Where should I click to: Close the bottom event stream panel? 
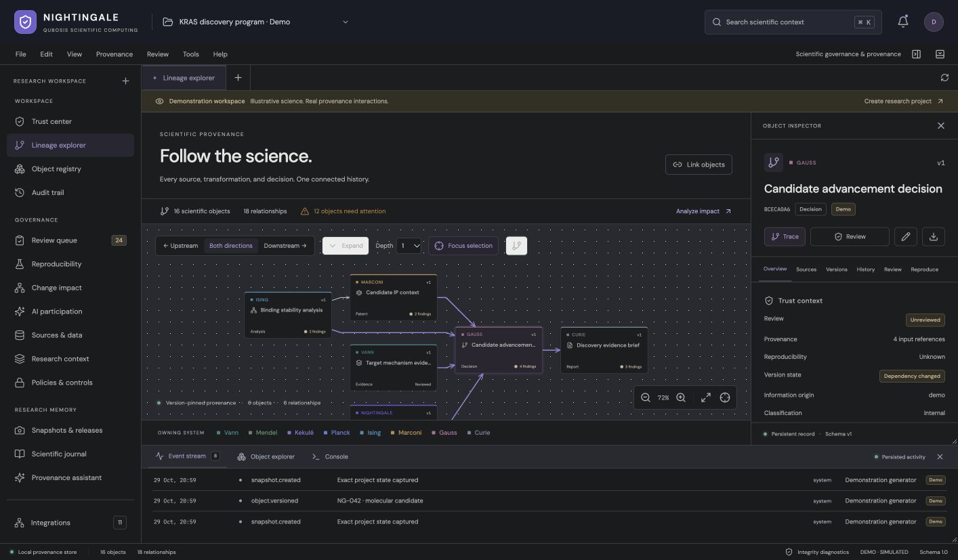(940, 457)
